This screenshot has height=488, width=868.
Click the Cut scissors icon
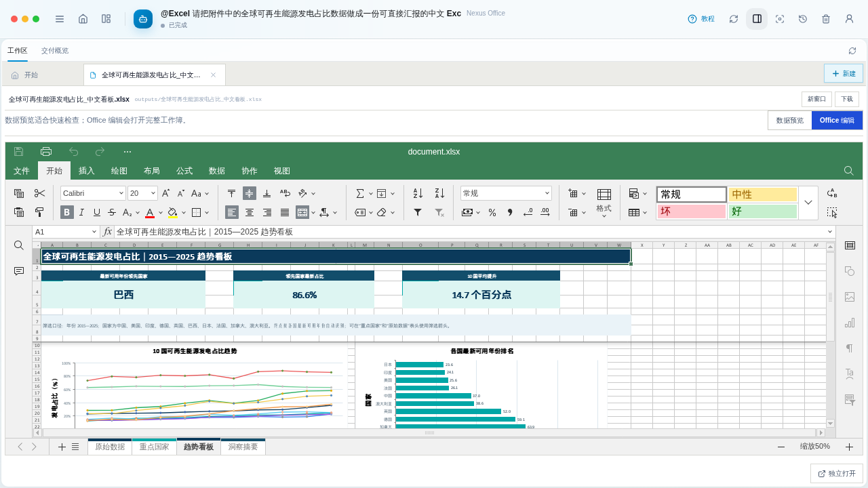(x=40, y=193)
